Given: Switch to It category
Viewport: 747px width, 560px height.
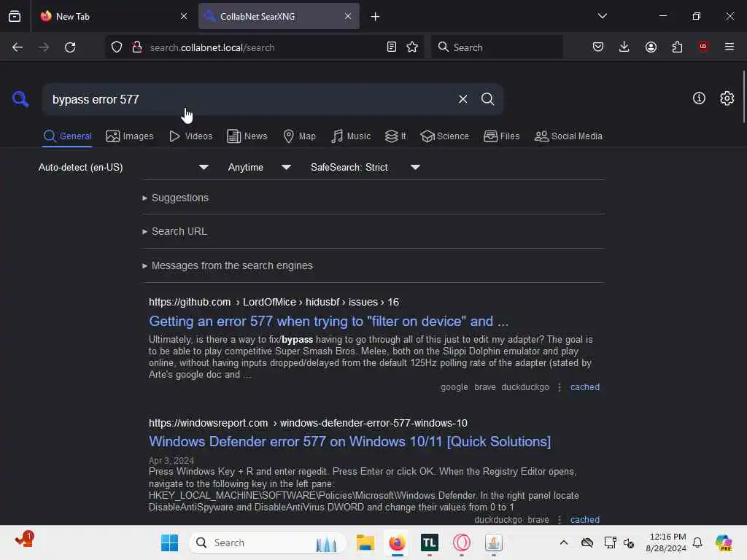Looking at the screenshot, I should click(395, 136).
